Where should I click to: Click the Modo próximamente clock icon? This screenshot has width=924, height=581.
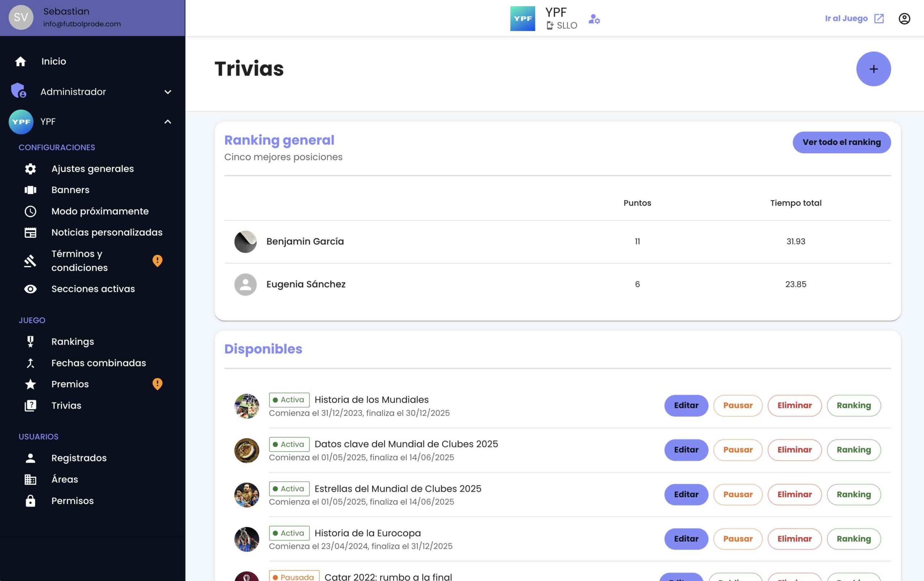30,211
